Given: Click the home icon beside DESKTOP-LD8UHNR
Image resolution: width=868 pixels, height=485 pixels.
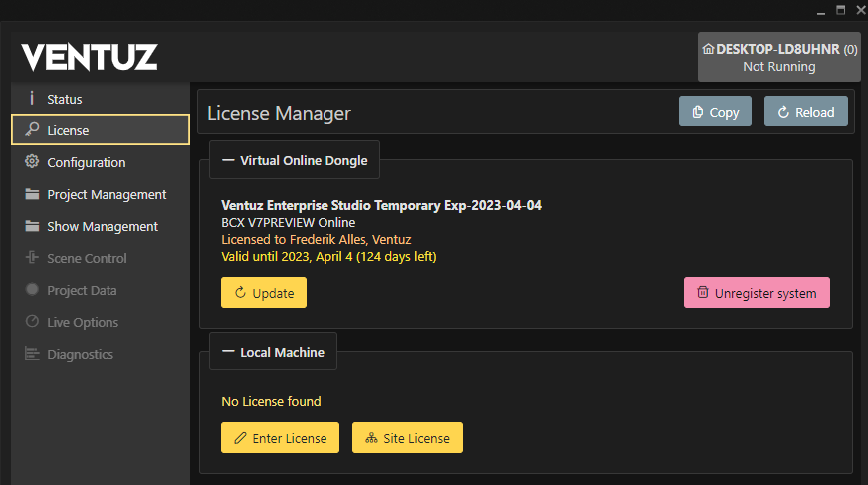Looking at the screenshot, I should tap(708, 49).
